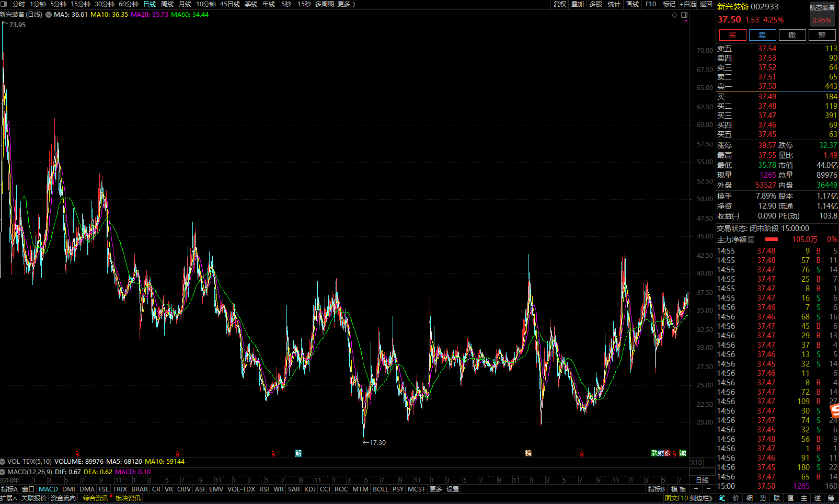Click the 窗口 window layout button
839x504 pixels.
click(28, 489)
